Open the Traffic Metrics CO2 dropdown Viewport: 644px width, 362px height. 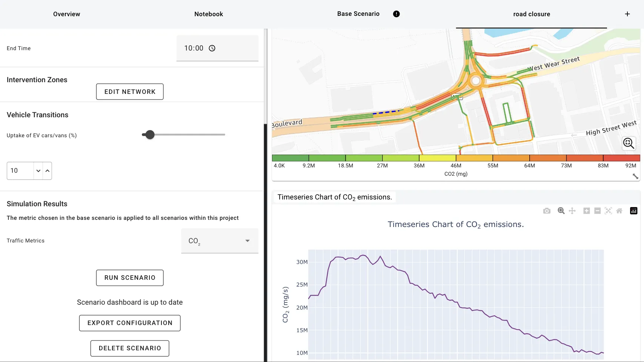220,241
